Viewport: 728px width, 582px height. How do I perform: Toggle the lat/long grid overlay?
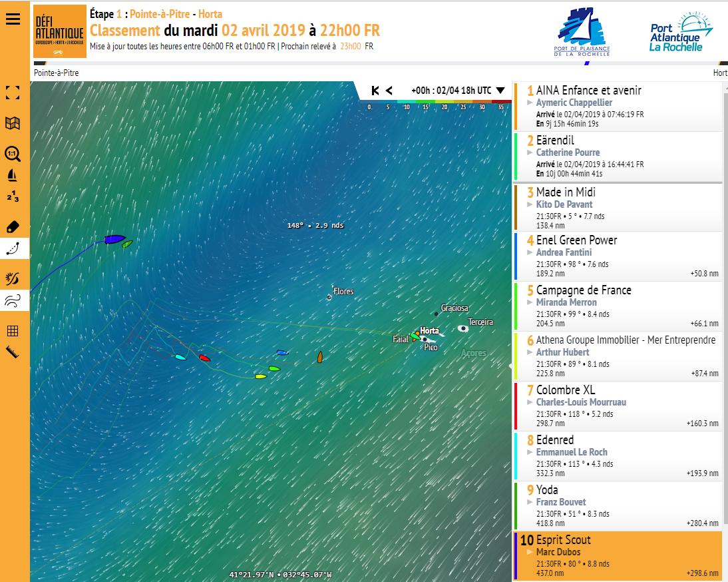tap(13, 331)
